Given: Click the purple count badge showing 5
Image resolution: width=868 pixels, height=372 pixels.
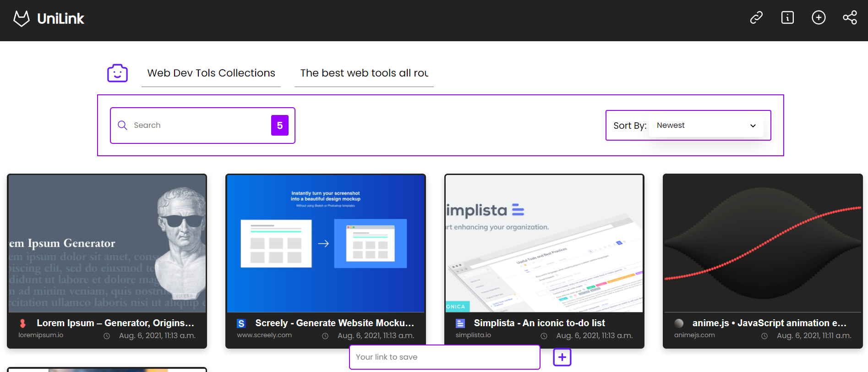Looking at the screenshot, I should coord(280,126).
